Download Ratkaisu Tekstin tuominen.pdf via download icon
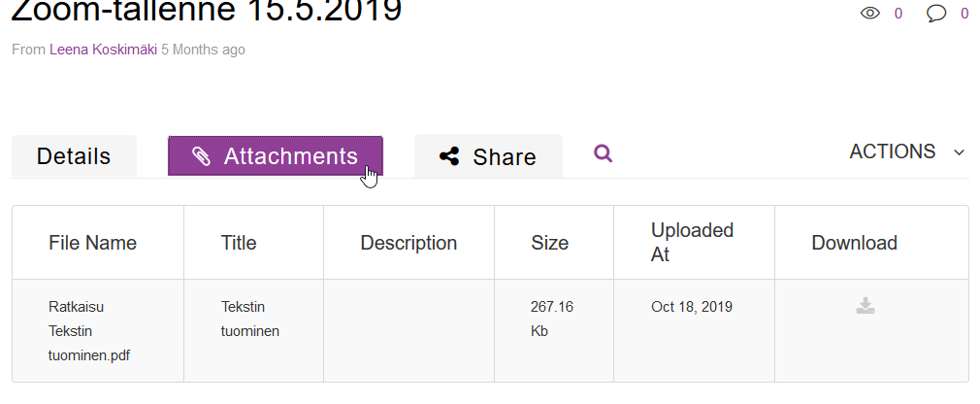Viewport: 980px width, 404px height. 865,306
